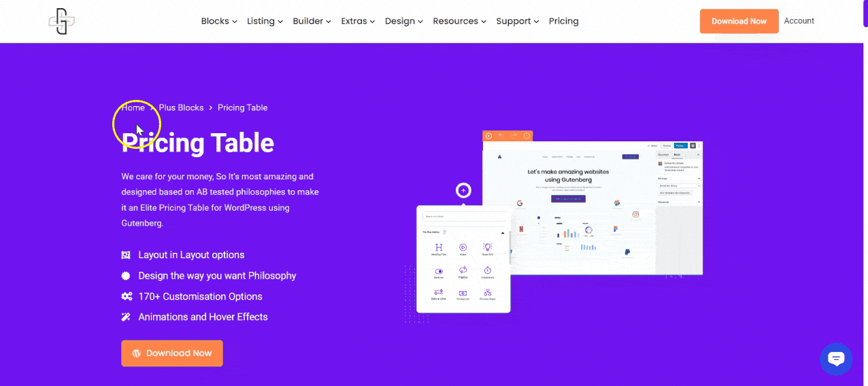Click the site logo in the header
The width and height of the screenshot is (868, 386).
pos(61,21)
